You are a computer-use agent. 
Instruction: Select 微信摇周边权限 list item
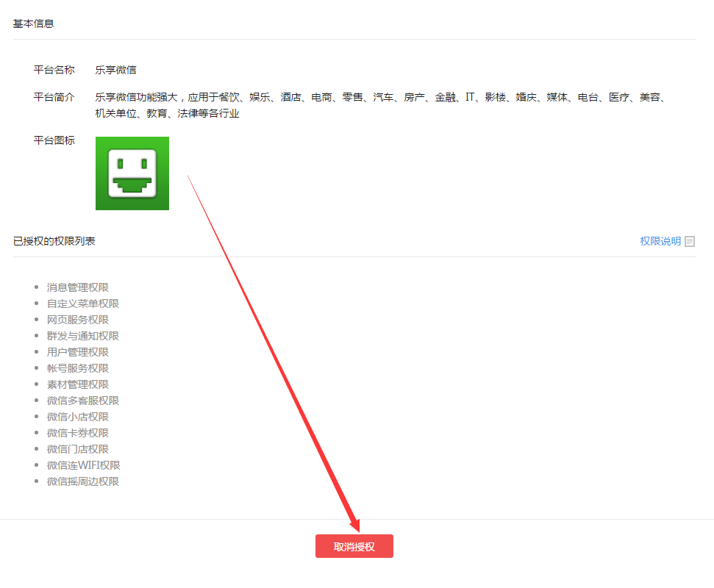click(x=82, y=481)
